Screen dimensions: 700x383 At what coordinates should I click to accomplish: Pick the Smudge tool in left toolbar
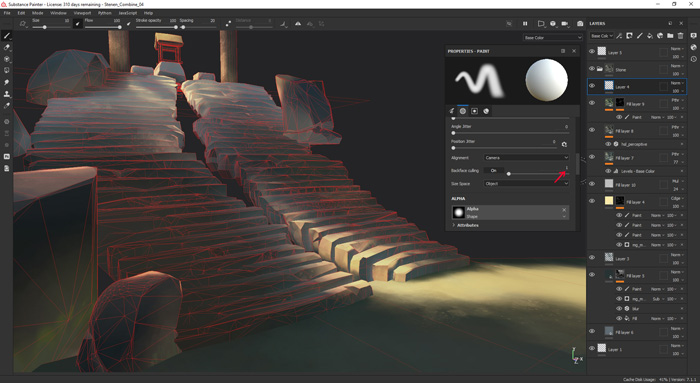tap(7, 82)
